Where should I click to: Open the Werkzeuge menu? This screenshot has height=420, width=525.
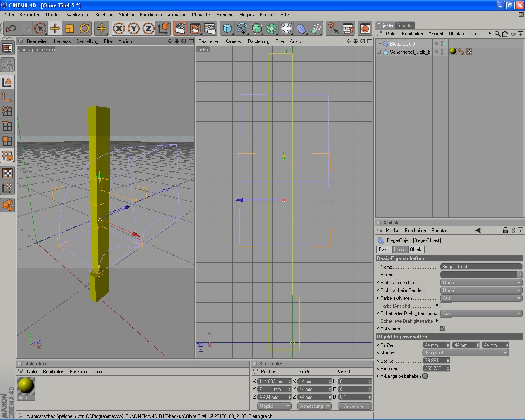click(78, 15)
